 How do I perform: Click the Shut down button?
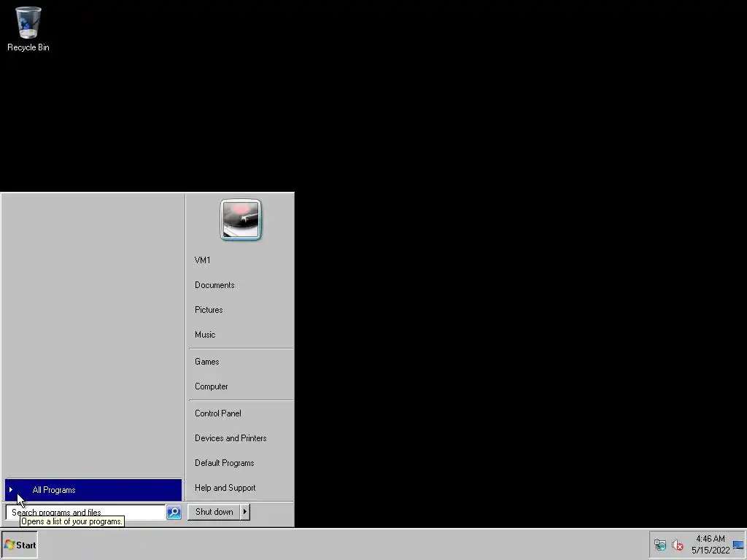click(214, 512)
